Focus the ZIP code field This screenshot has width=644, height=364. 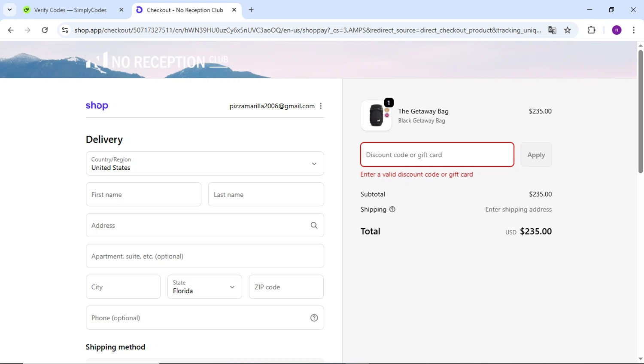pyautogui.click(x=286, y=287)
